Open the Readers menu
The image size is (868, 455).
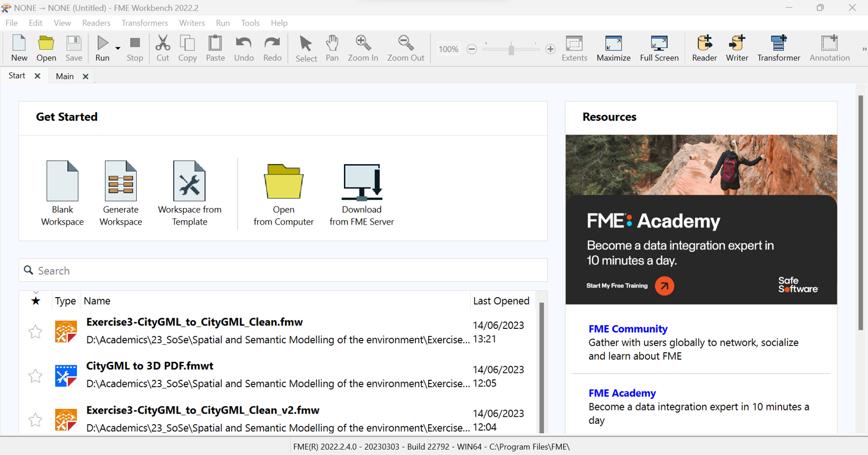96,23
